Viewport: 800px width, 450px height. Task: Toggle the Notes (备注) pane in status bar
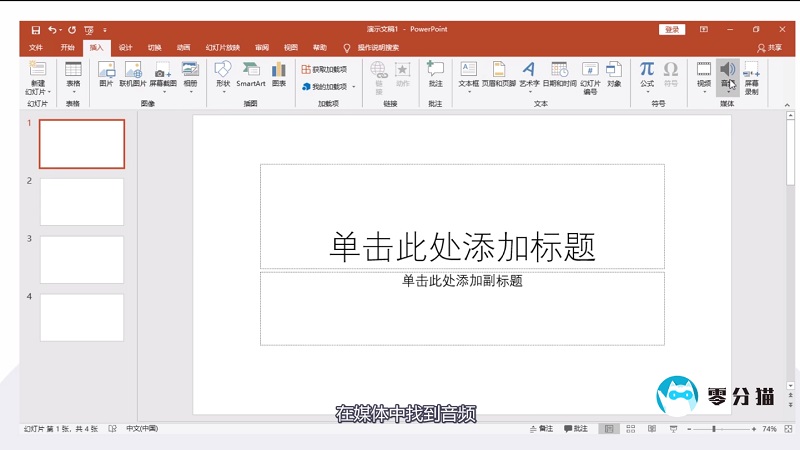tap(540, 429)
